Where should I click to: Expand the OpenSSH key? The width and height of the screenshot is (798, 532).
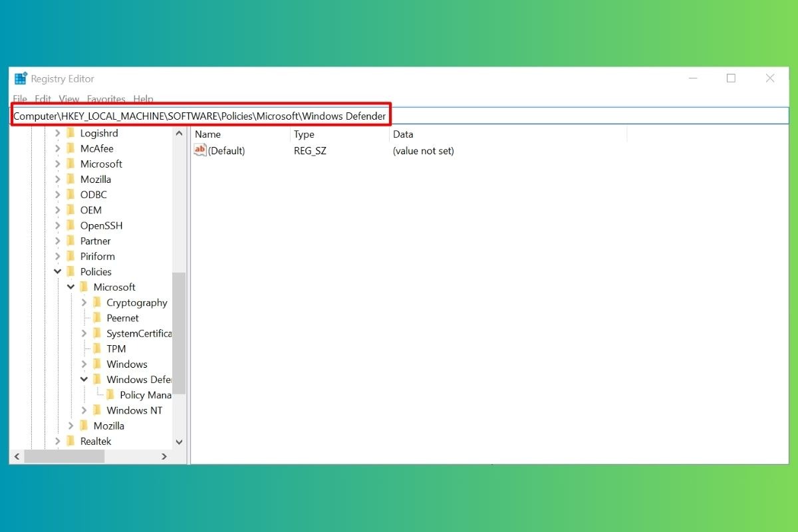coord(58,225)
